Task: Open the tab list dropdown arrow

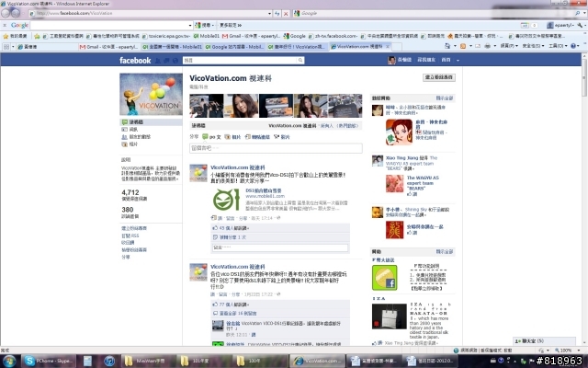Action: (x=13, y=46)
